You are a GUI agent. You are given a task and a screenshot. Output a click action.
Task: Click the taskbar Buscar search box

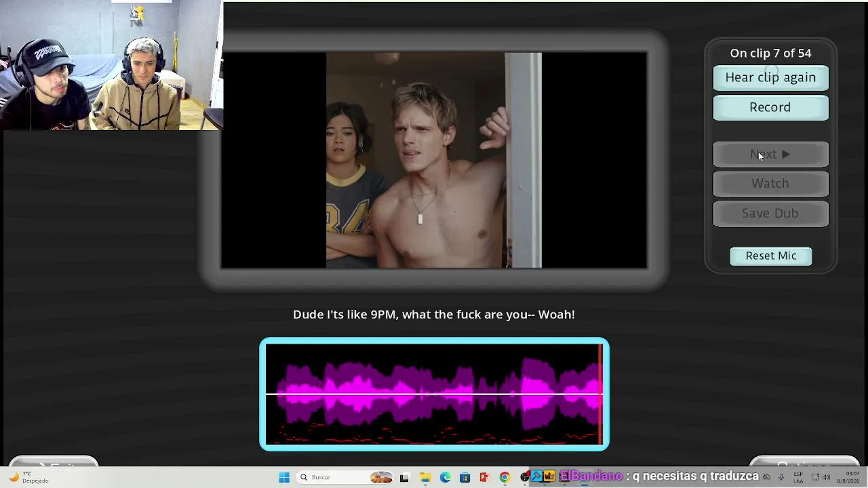tap(345, 477)
